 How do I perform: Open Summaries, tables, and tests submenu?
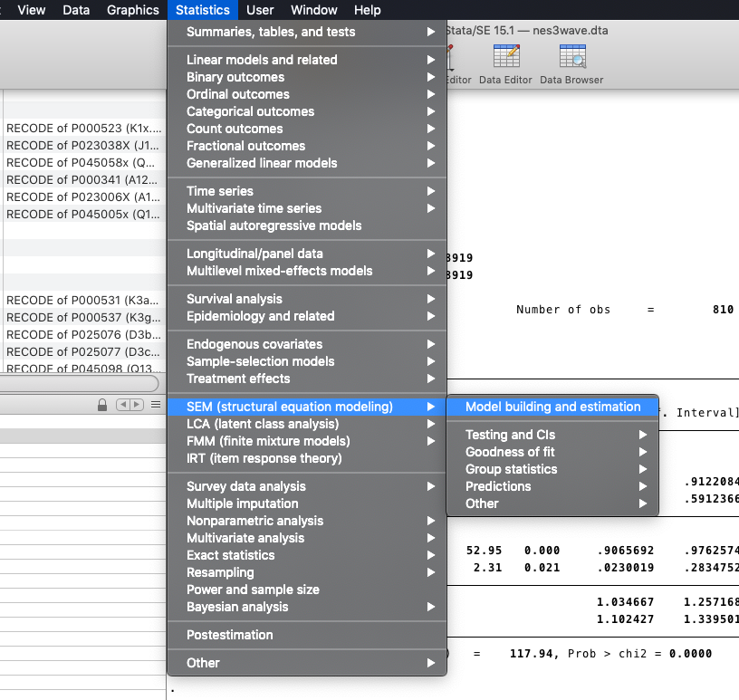[x=307, y=32]
